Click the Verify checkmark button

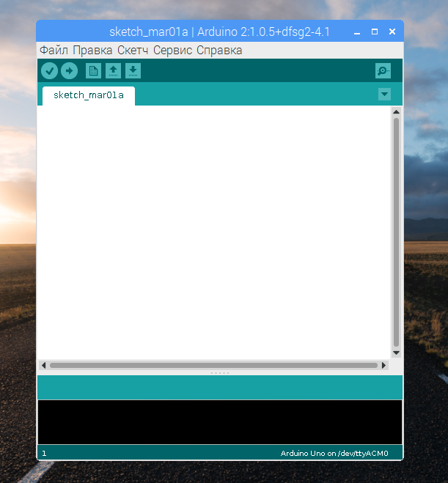coord(49,71)
